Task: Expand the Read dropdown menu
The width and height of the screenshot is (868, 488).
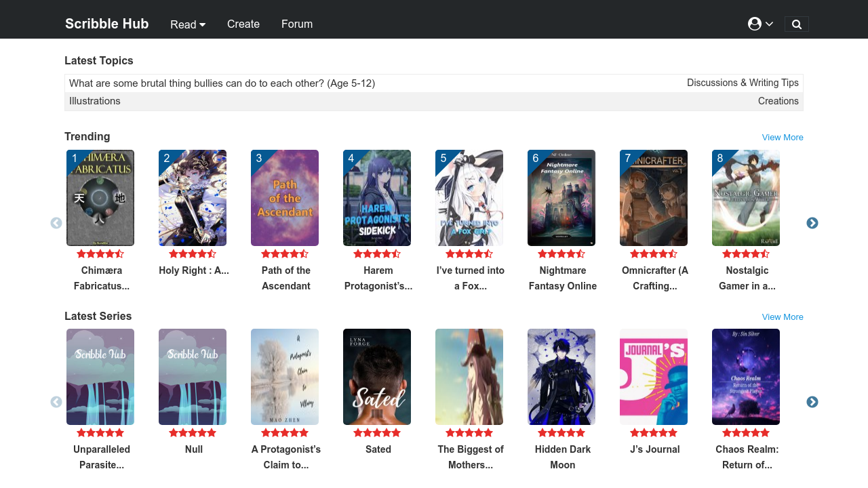Action: pos(188,24)
